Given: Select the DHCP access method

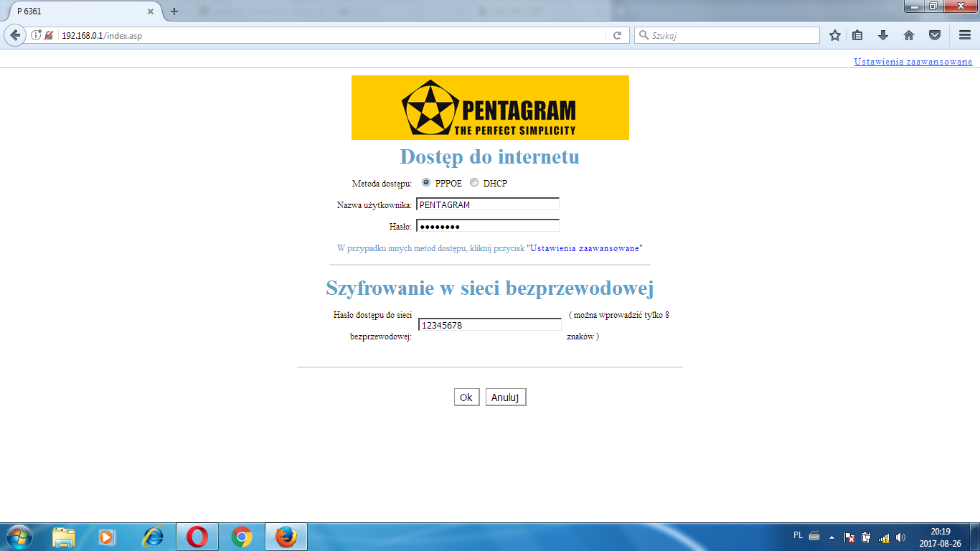Looking at the screenshot, I should 474,182.
